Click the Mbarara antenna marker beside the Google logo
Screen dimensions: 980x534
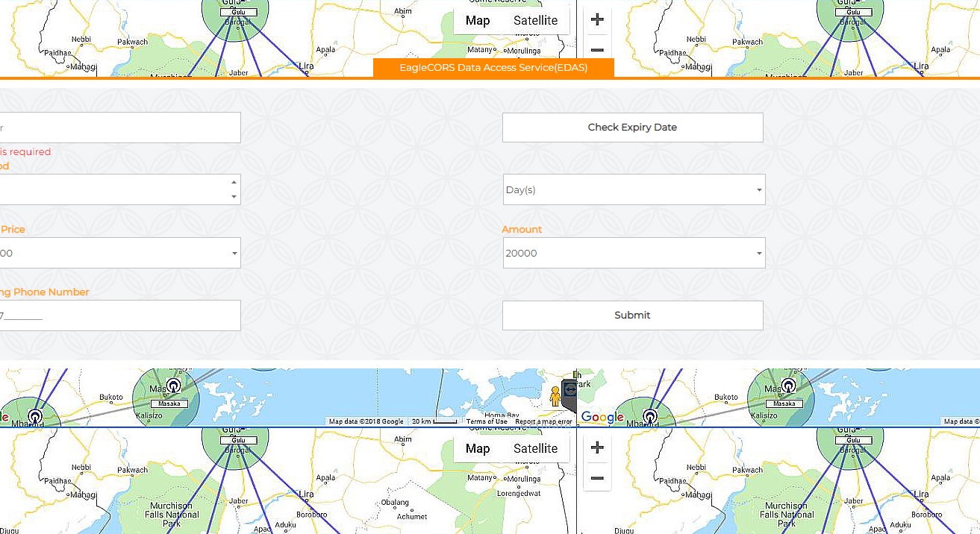click(x=650, y=415)
